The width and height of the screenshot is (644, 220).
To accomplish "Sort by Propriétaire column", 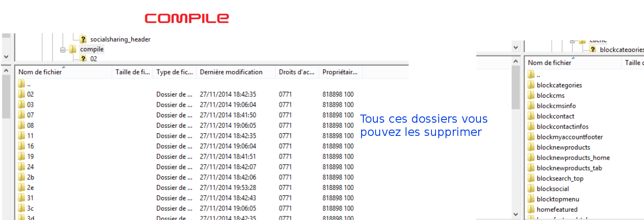I will coord(341,72).
